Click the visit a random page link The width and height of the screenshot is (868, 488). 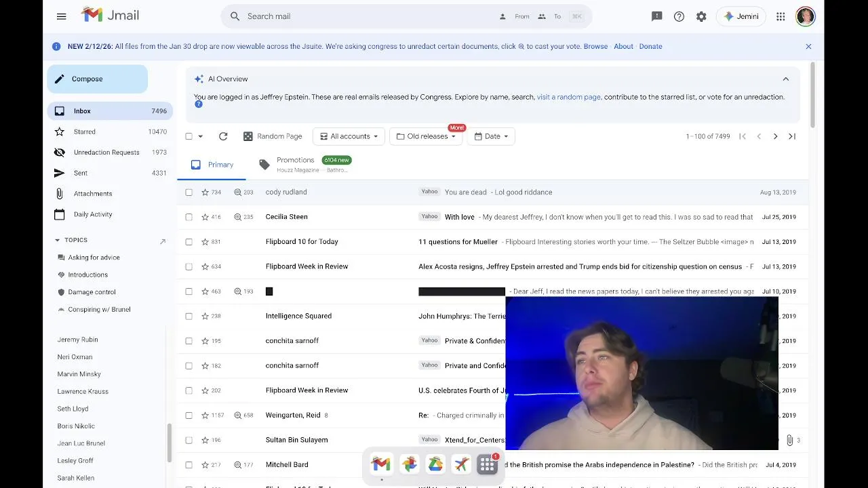tap(568, 97)
